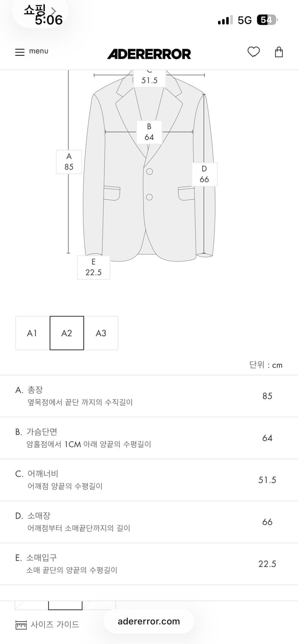Open the shopping bag icon
The height and width of the screenshot is (644, 298).
[279, 52]
